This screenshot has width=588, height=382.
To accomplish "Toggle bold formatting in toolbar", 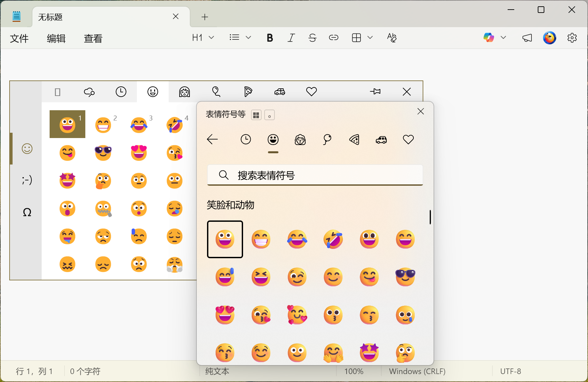I will (x=270, y=38).
